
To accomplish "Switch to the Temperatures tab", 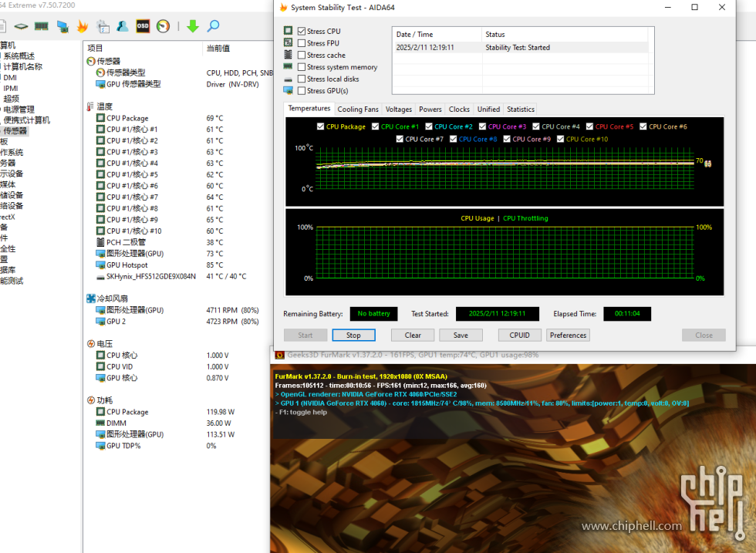I will [309, 109].
